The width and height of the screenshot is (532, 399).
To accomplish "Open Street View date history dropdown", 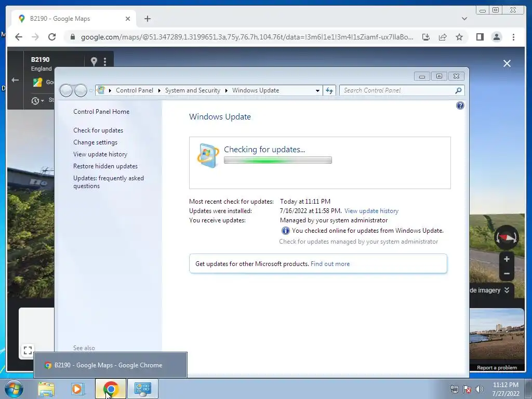I will [x=37, y=100].
